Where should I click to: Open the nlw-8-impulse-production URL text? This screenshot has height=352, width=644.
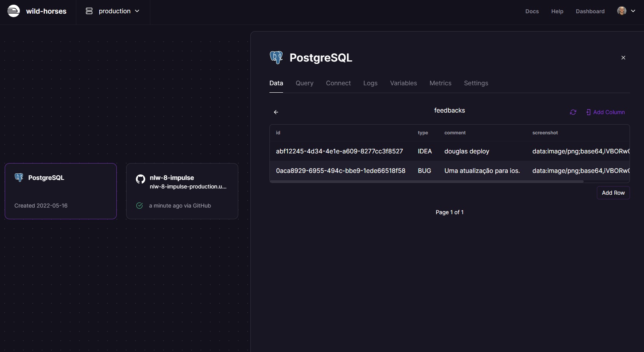[x=188, y=187]
